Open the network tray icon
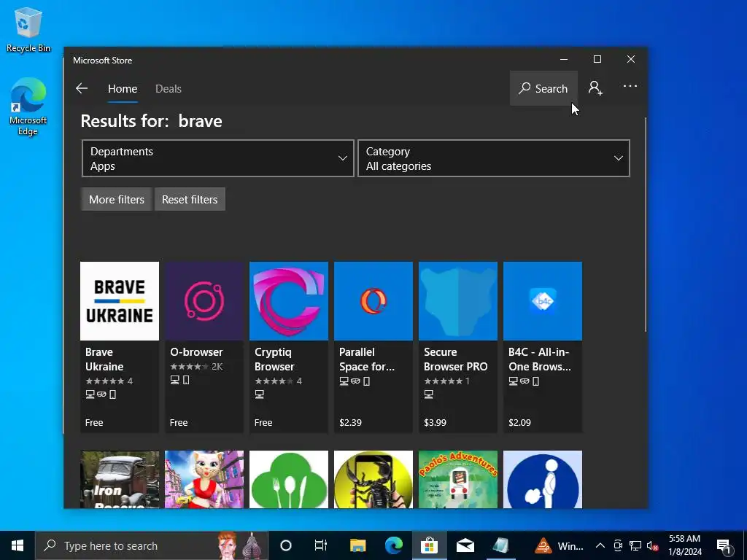Screen dimensions: 747x560 [635, 545]
